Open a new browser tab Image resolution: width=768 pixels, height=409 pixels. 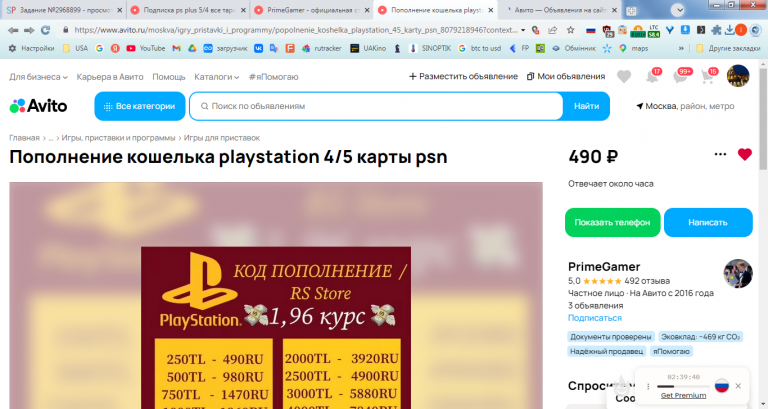[631, 10]
